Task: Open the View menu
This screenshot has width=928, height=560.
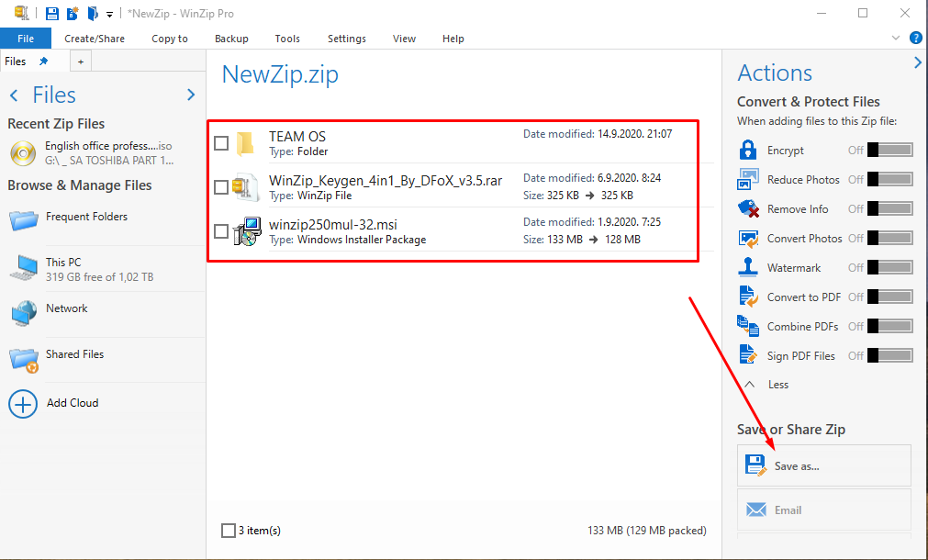Action: coord(404,39)
